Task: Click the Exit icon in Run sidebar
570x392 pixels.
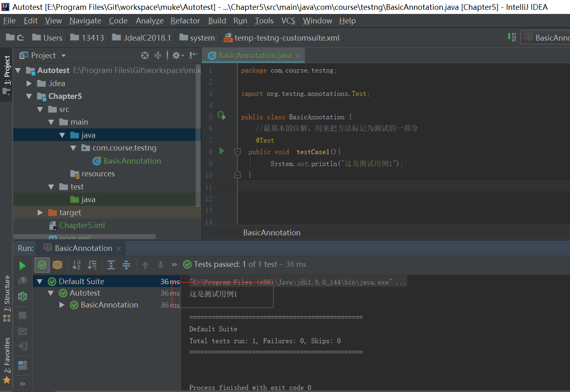Action: click(23, 346)
